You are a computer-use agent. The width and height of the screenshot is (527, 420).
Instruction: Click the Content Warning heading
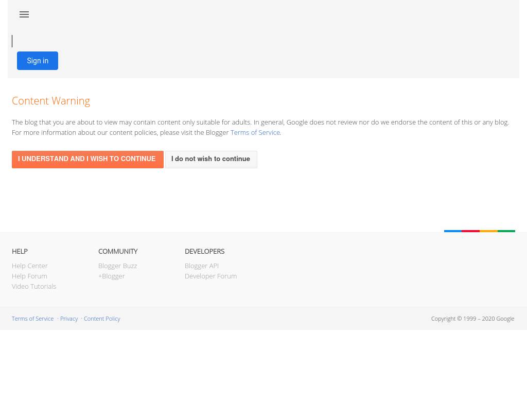pos(51,101)
